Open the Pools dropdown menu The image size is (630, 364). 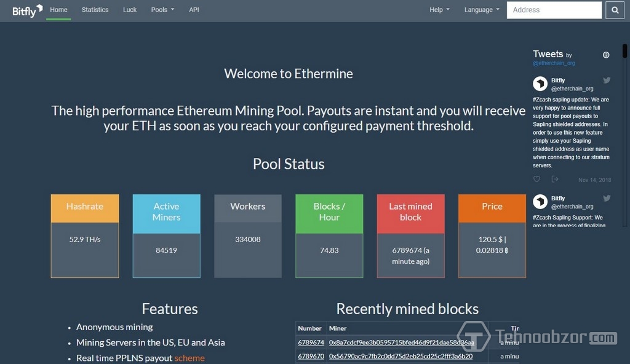(162, 10)
